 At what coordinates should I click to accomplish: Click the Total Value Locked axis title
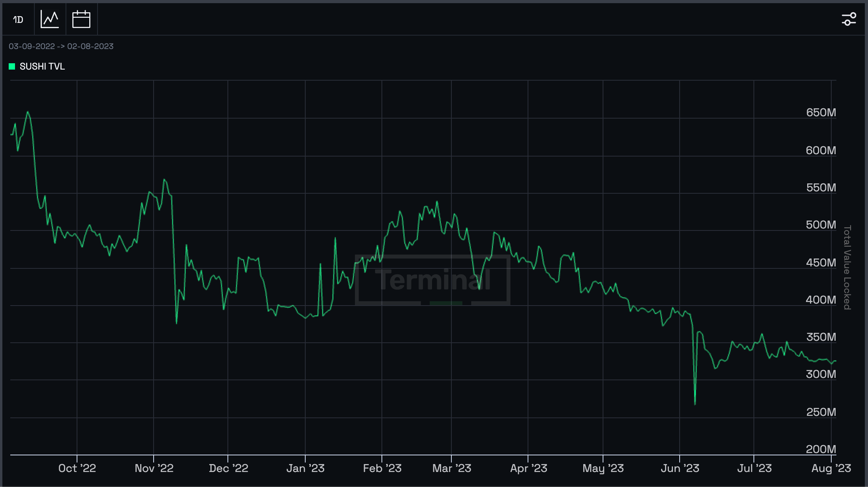pos(847,268)
